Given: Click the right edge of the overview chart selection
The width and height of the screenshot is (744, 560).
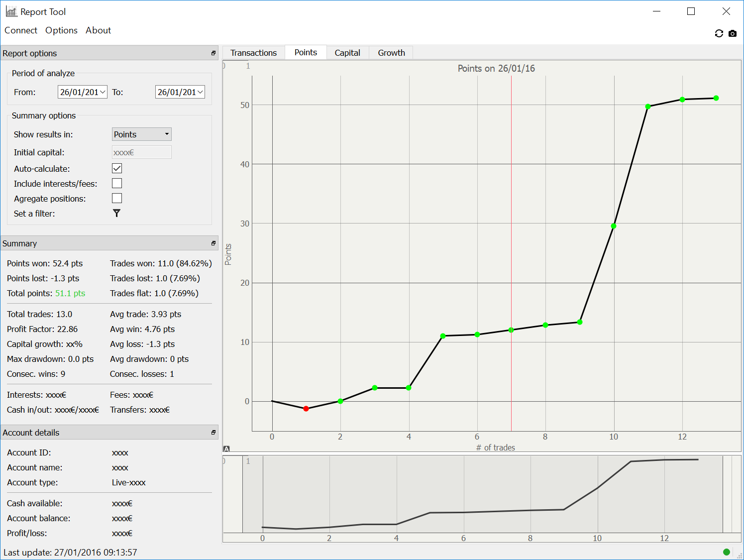Looking at the screenshot, I should point(723,494).
